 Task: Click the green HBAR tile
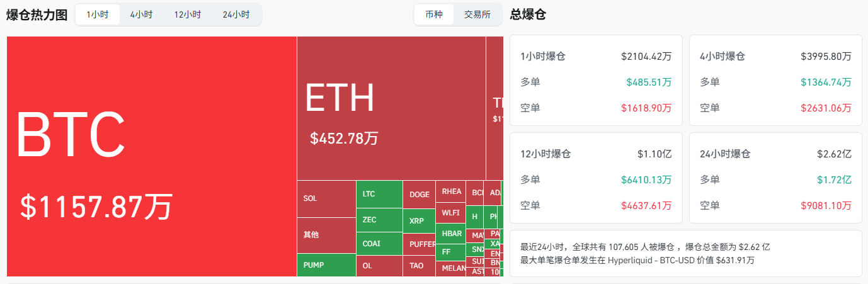coord(451,234)
